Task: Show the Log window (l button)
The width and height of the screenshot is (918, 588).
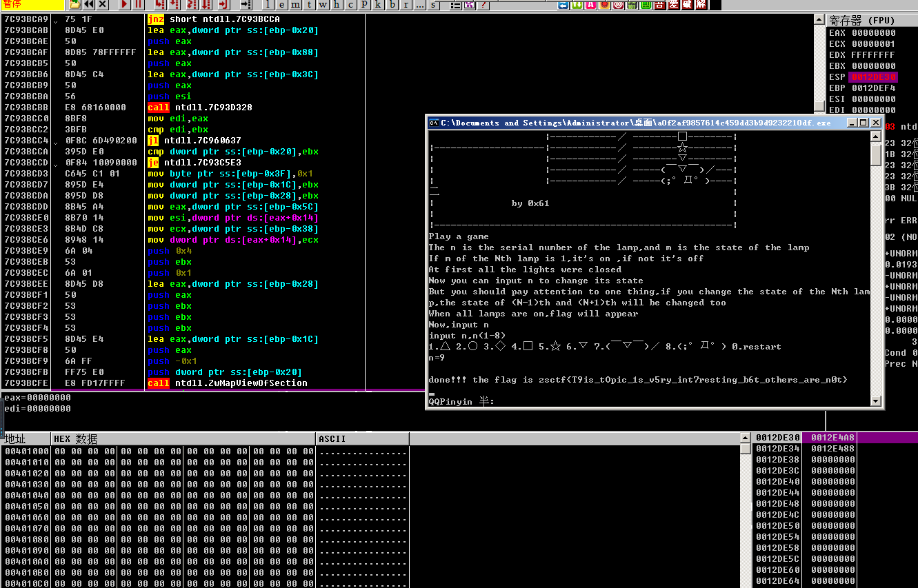Action: [268, 5]
